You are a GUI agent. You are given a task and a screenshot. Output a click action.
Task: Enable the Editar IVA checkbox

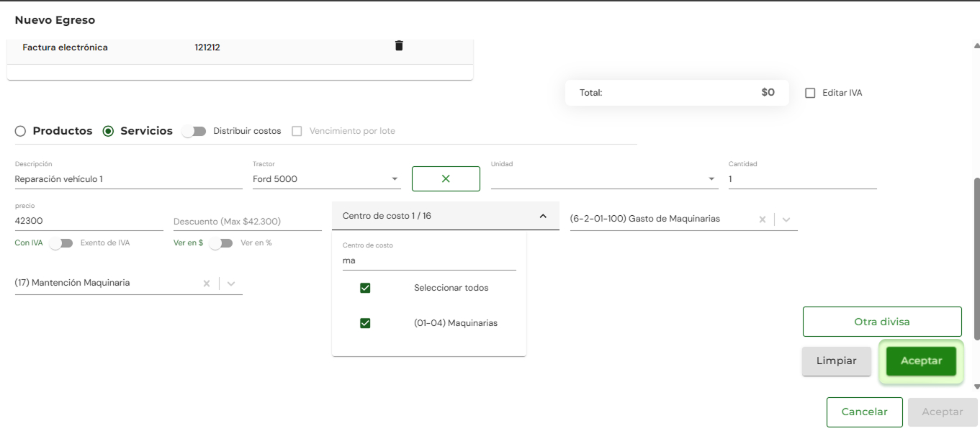pos(810,93)
